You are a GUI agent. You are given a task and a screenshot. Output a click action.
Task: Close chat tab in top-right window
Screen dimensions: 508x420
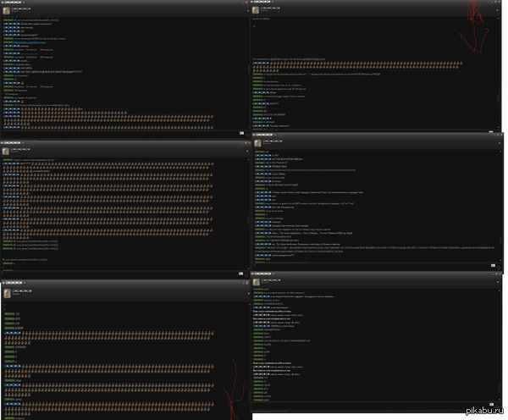[x=273, y=2]
